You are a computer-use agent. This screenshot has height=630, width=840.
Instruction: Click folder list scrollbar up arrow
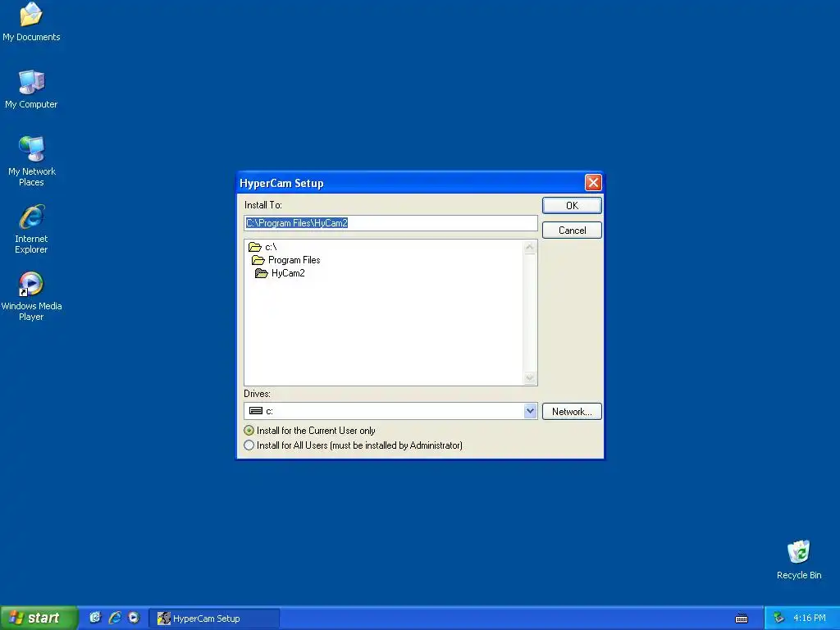pyautogui.click(x=530, y=247)
